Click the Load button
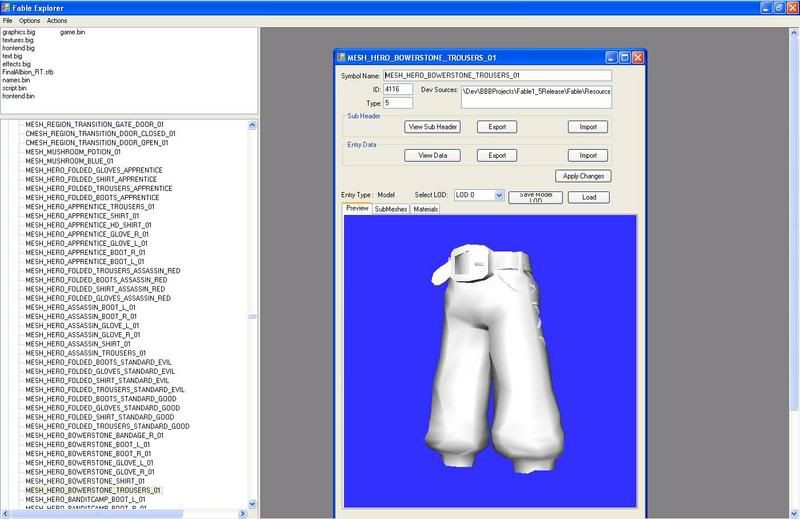This screenshot has width=800, height=519. 589,197
